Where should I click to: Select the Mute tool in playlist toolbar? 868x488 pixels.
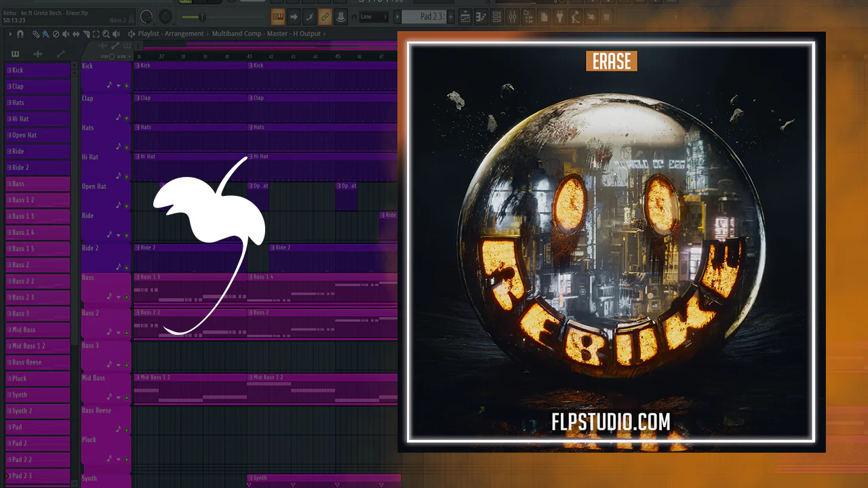(x=66, y=34)
